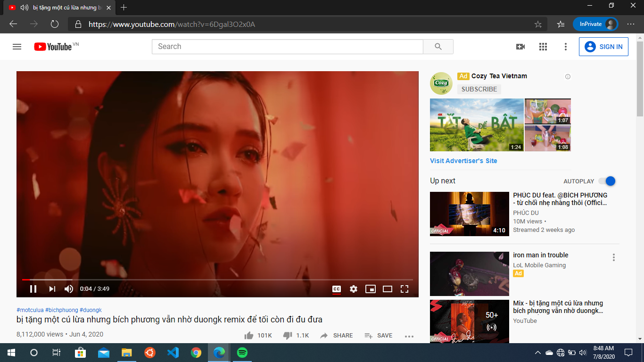Open the notification action center
Screen dimensions: 644x362
(x=628, y=353)
